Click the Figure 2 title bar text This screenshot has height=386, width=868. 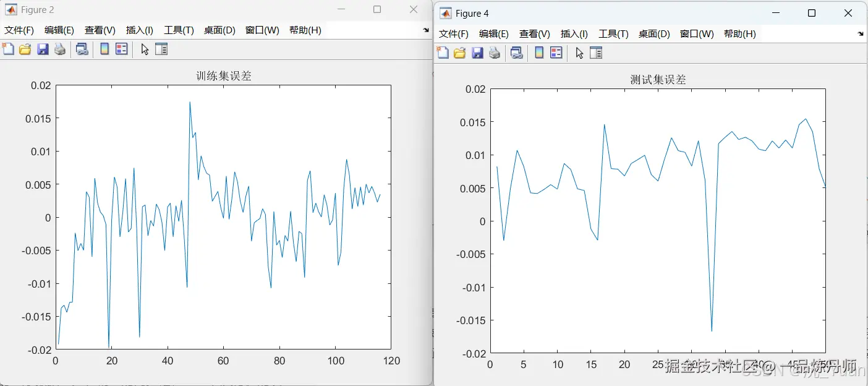[x=38, y=10]
